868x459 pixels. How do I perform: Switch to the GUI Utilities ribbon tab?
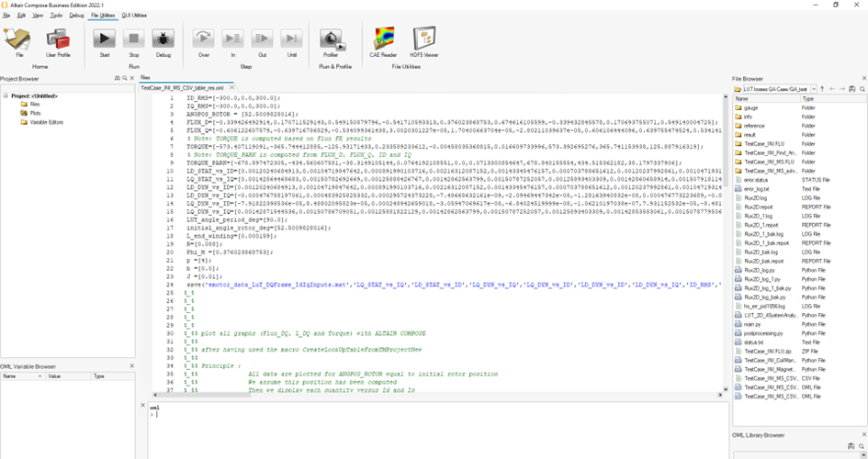134,16
